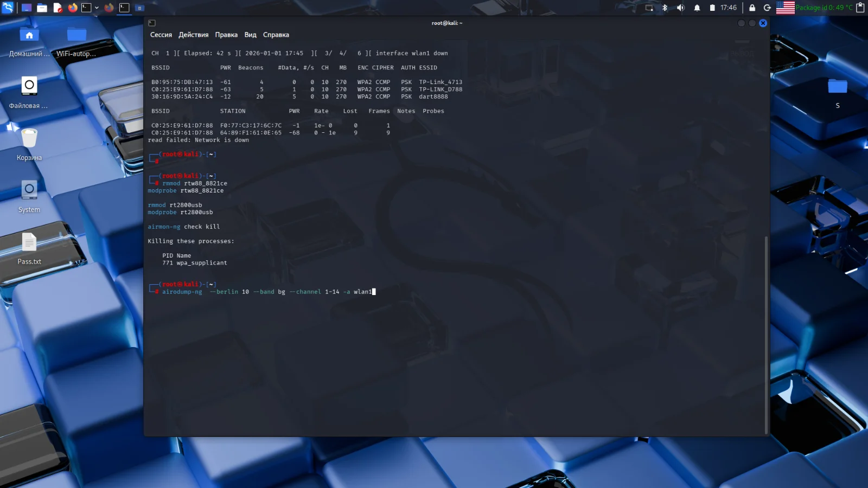Screen dimensions: 868x488
Task: Open the file manager from the taskbar
Action: pos(42,8)
